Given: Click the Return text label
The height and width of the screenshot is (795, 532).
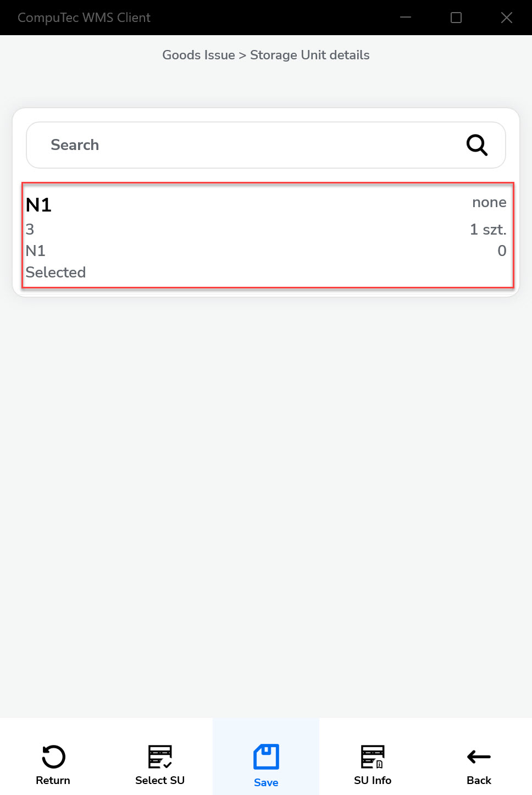Looking at the screenshot, I should click(x=53, y=780).
